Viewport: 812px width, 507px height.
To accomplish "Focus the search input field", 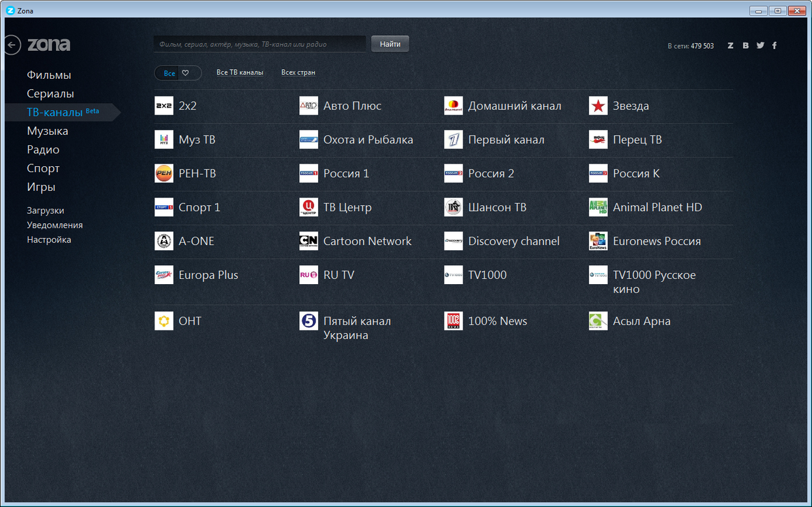I will point(259,44).
